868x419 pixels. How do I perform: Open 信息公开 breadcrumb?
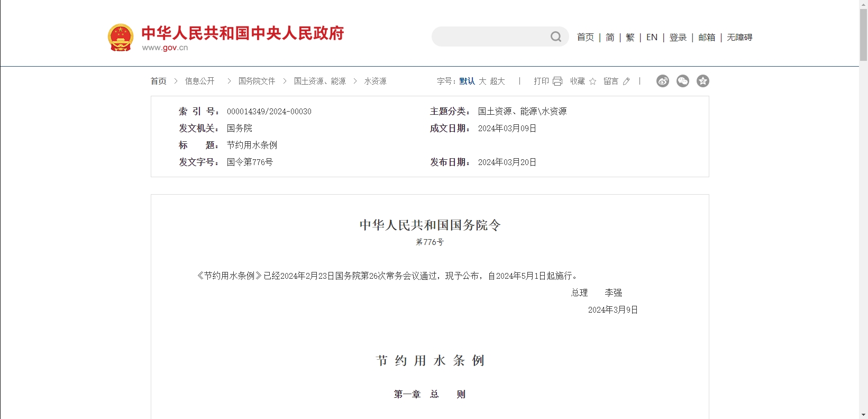199,81
